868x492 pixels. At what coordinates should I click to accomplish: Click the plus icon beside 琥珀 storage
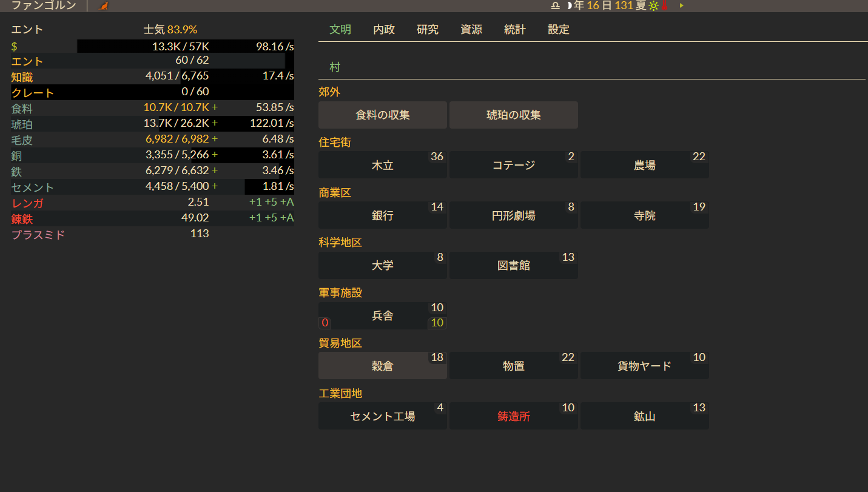(215, 124)
